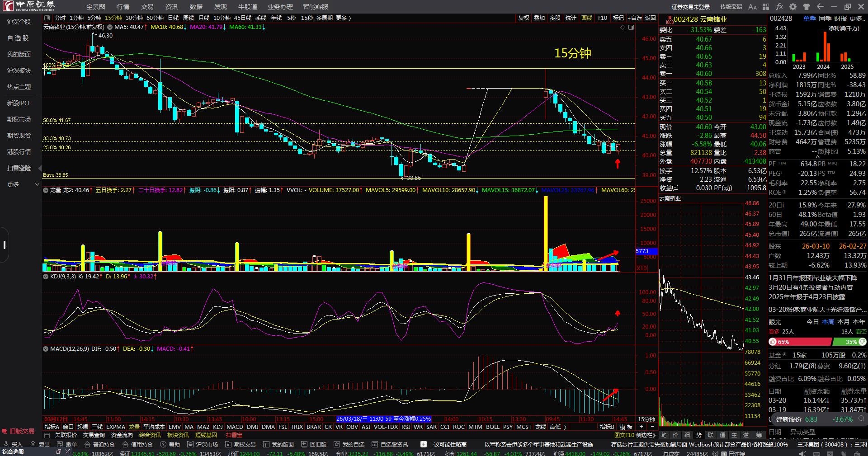
Task: Open 沪深市场 market icon in bottom toolbar
Action: (190, 444)
